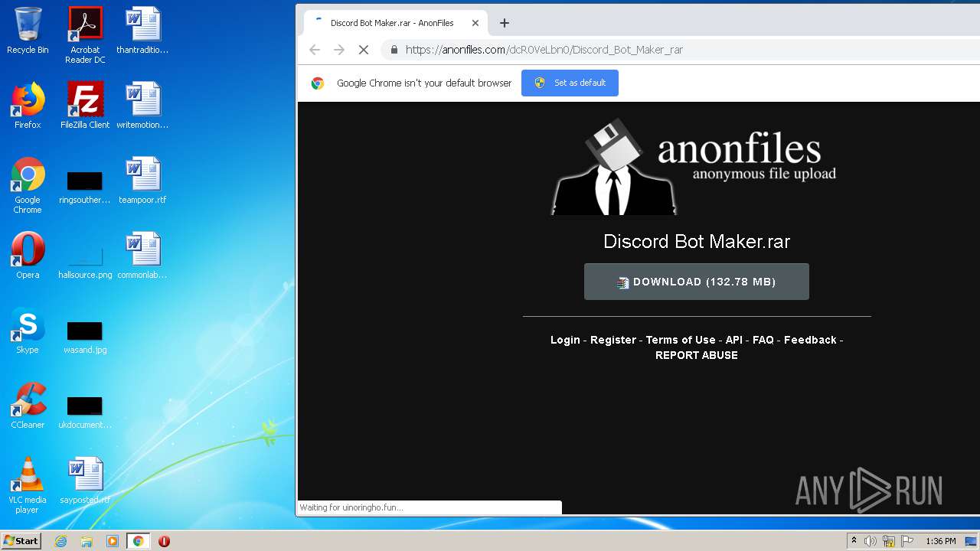Viewport: 980px width, 551px height.
Task: Launch Acrobat Reader DC shortcut
Action: [85, 35]
